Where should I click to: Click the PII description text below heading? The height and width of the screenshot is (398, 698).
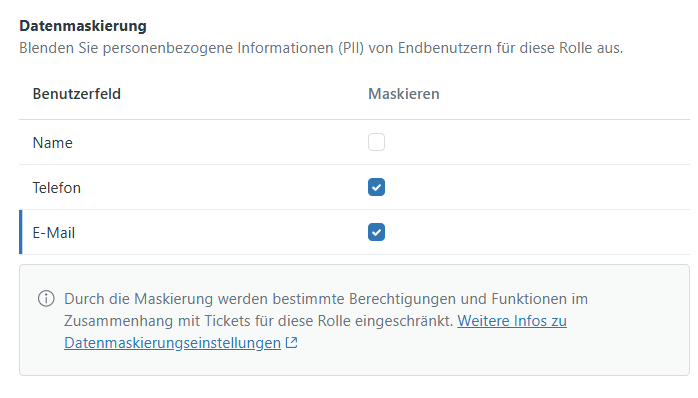click(321, 48)
